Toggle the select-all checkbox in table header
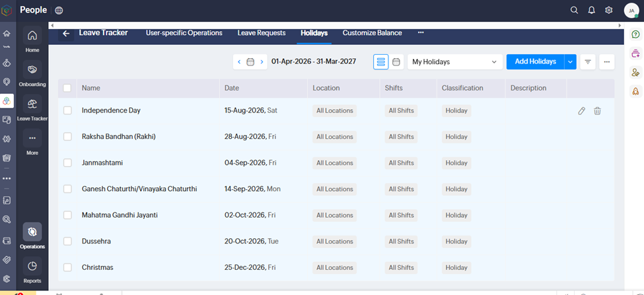 (x=67, y=88)
